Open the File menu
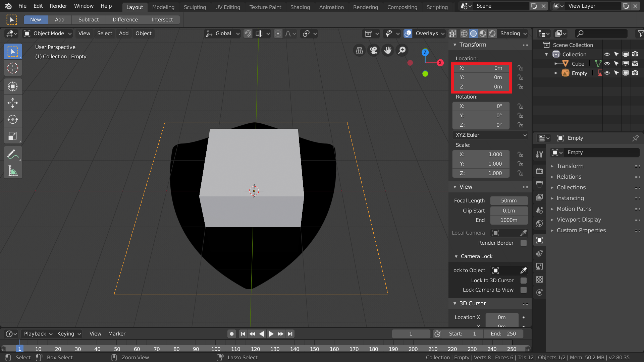The width and height of the screenshot is (644, 362). pos(22,6)
